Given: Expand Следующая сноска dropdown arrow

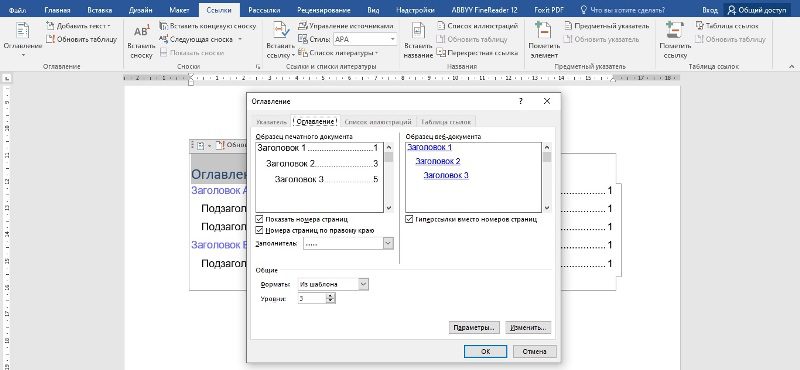Looking at the screenshot, I should tap(240, 39).
